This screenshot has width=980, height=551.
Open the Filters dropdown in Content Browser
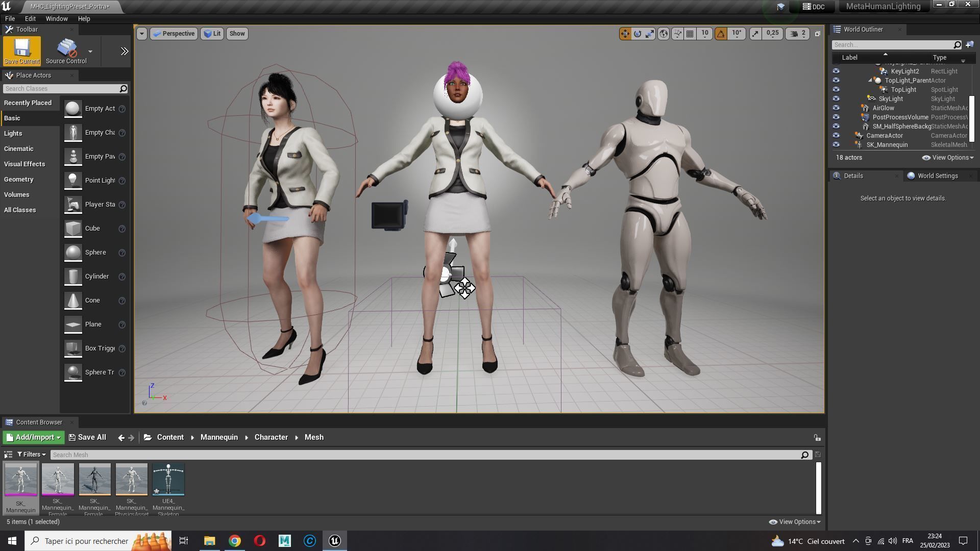(31, 455)
